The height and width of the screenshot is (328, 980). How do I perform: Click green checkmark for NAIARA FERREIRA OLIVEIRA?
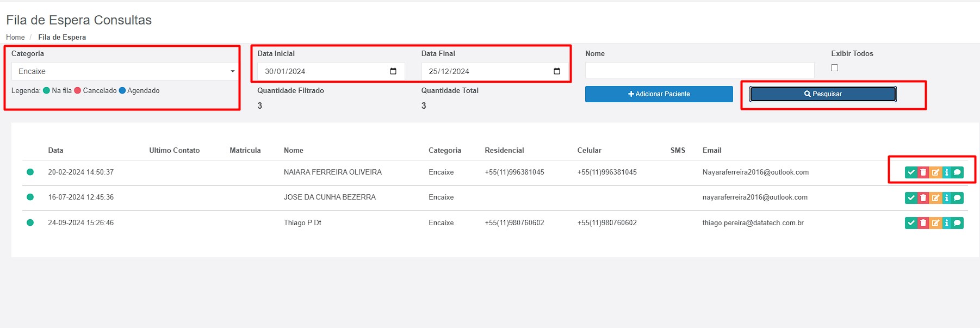tap(911, 172)
